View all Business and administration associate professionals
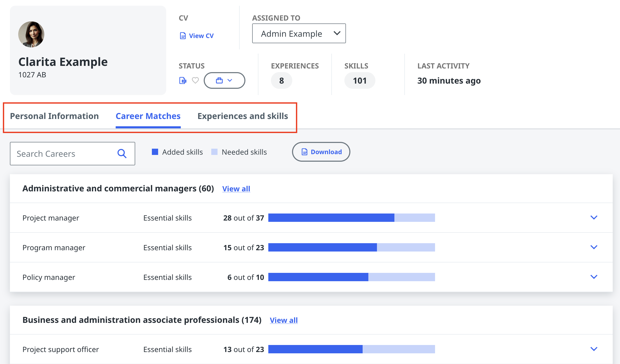This screenshot has width=620, height=364. point(283,320)
